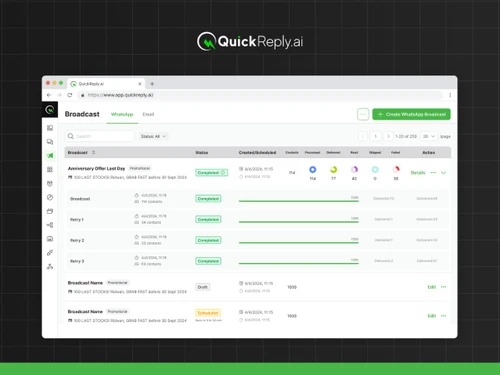The height and width of the screenshot is (375, 500).
Task: Click the Retry 3 progress bar
Action: point(299,263)
